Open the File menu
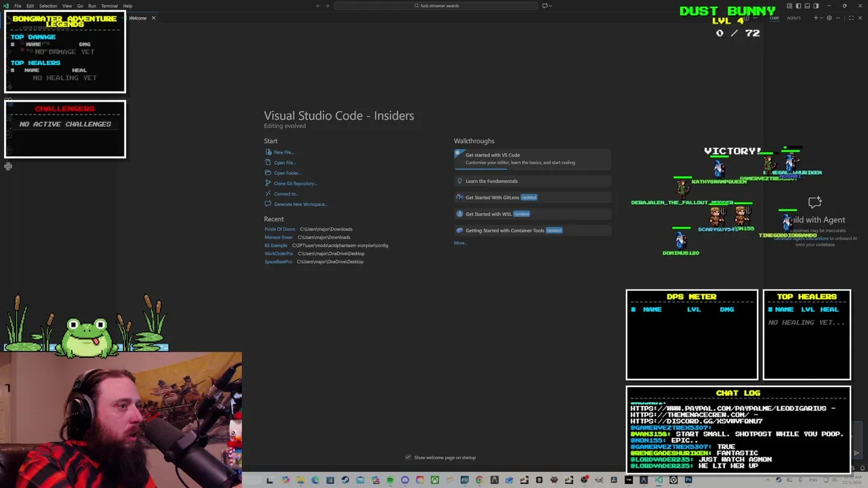Image resolution: width=868 pixels, height=488 pixels. pos(18,5)
